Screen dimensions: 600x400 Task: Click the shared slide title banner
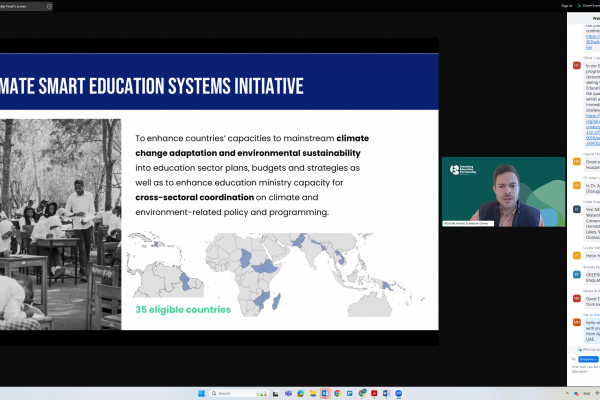tap(152, 86)
